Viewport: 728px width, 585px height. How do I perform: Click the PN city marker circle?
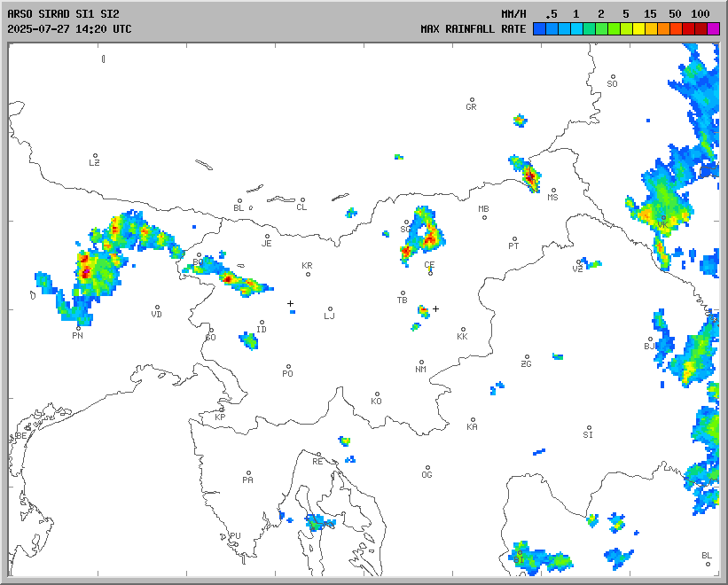coord(78,328)
